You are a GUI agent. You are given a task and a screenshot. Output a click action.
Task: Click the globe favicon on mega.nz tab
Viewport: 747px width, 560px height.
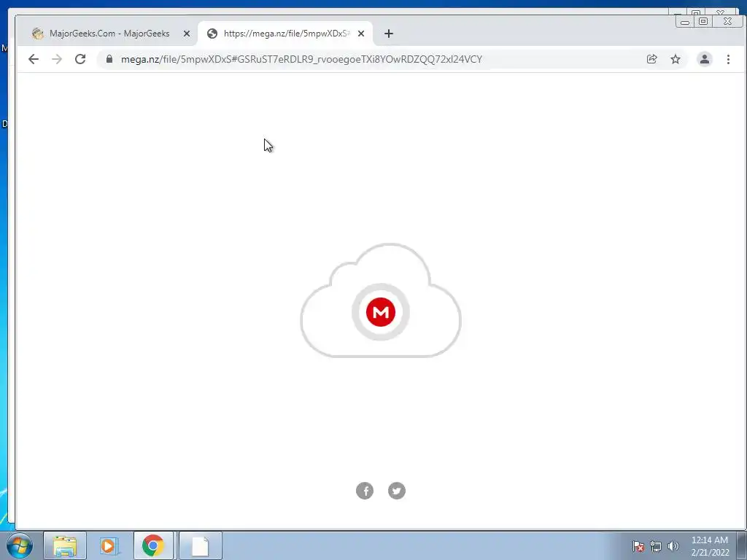(x=212, y=34)
